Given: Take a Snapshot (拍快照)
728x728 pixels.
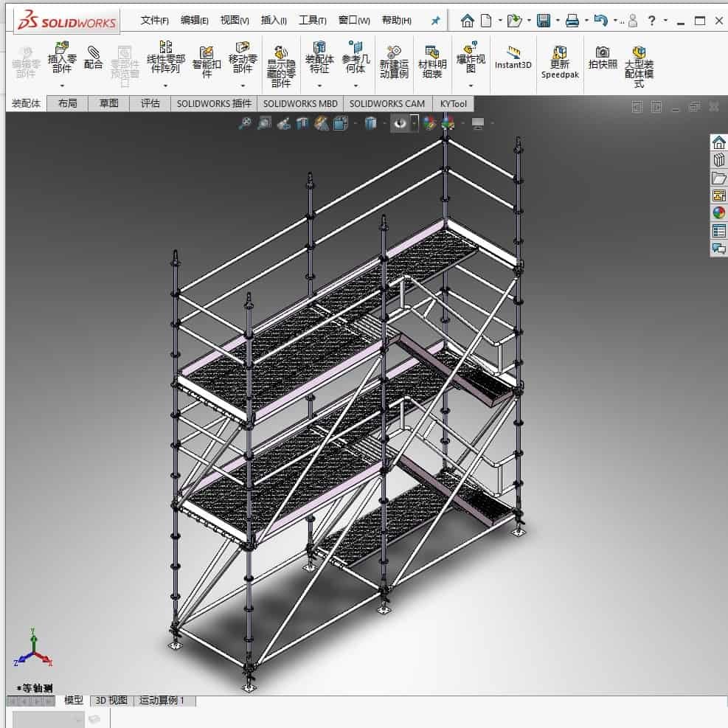Looking at the screenshot, I should pos(603,58).
